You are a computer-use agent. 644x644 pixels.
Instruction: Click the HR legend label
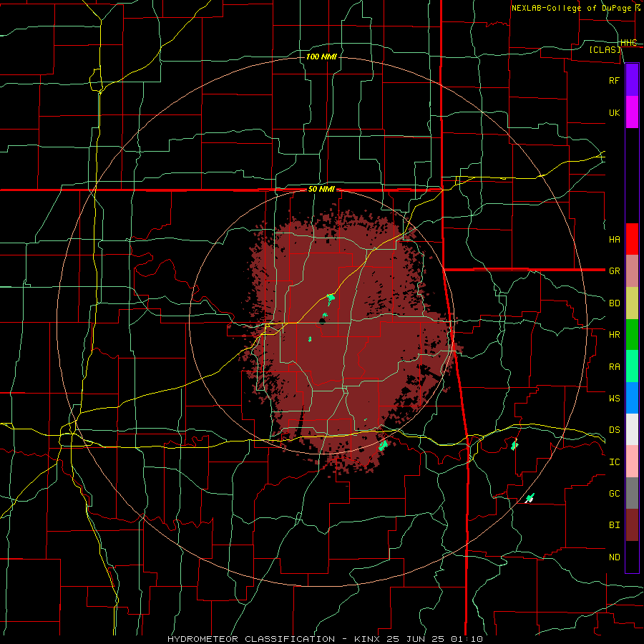point(615,335)
